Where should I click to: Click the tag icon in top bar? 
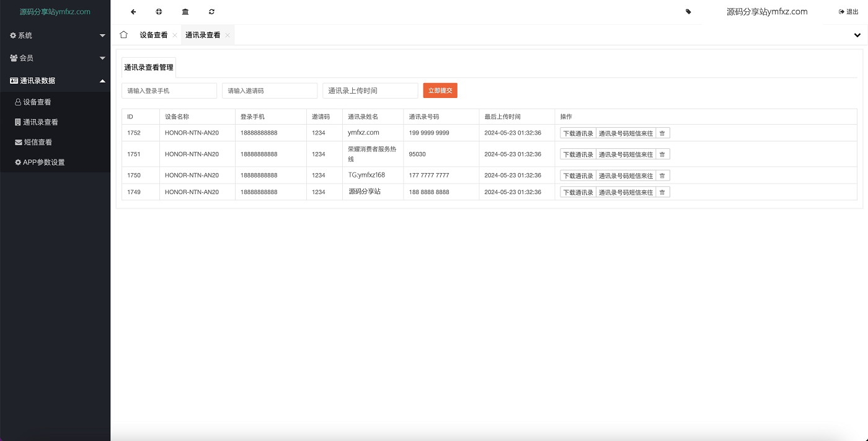[688, 12]
